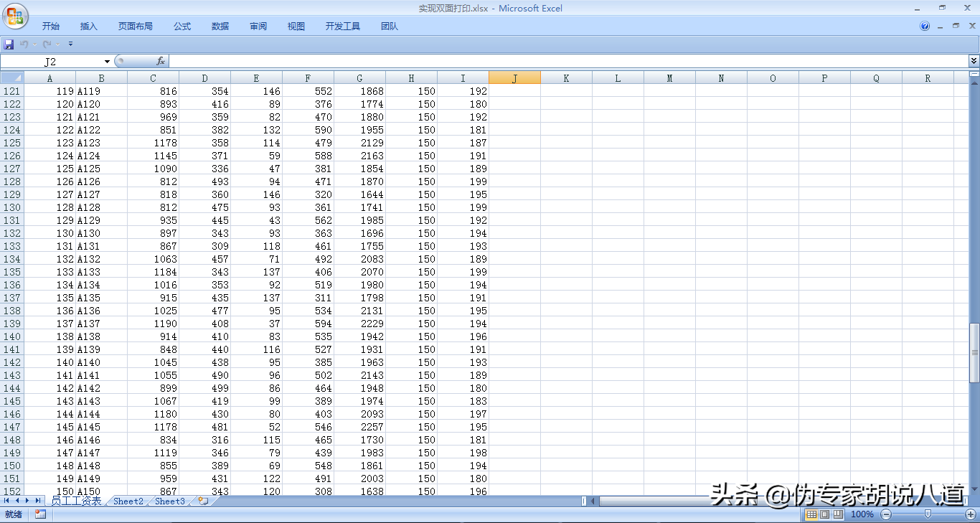Click the Select All corner button
The width and height of the screenshot is (980, 523).
[x=12, y=78]
